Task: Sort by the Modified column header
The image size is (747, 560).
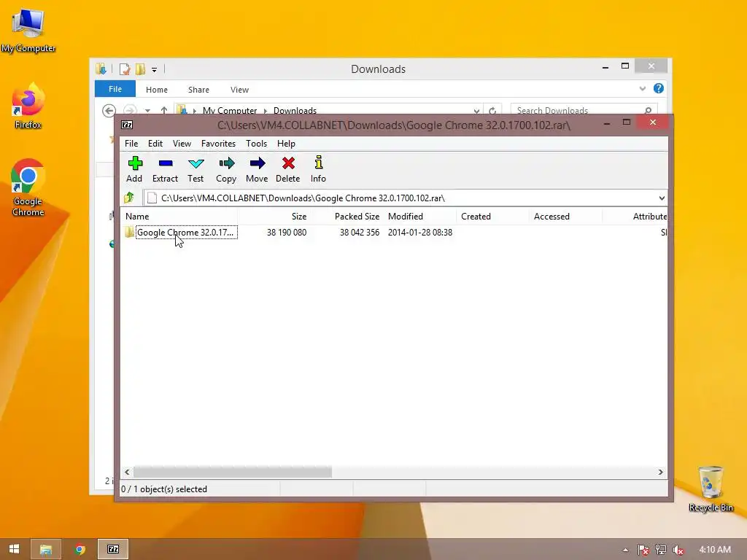Action: click(x=419, y=216)
